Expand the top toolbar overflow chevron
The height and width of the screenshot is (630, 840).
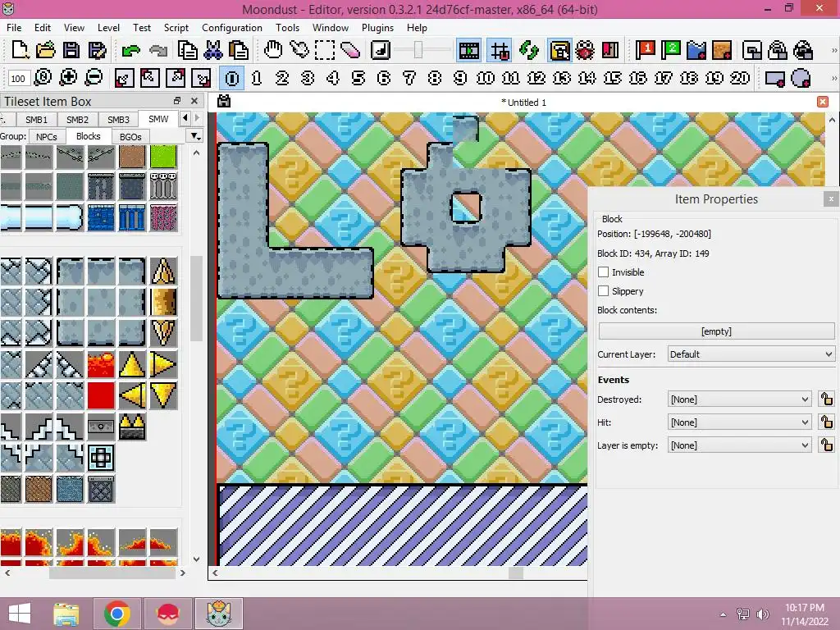[x=834, y=50]
